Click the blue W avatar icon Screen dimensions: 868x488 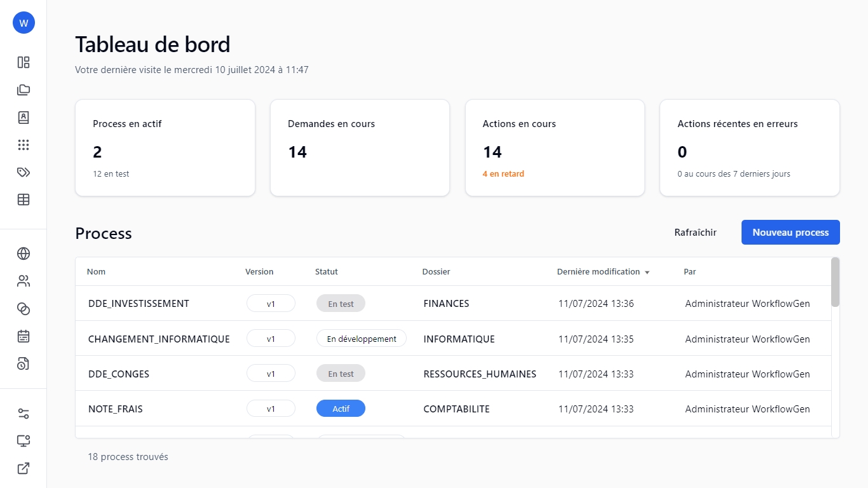click(x=24, y=23)
